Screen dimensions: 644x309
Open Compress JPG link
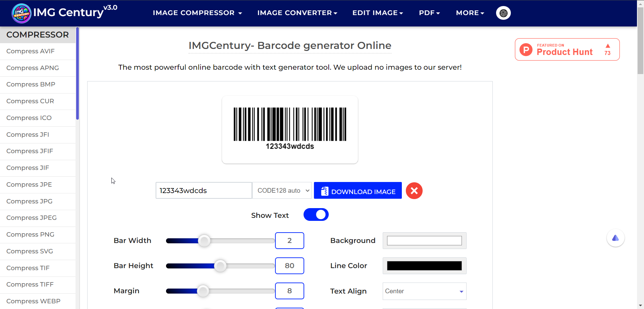[30, 201]
